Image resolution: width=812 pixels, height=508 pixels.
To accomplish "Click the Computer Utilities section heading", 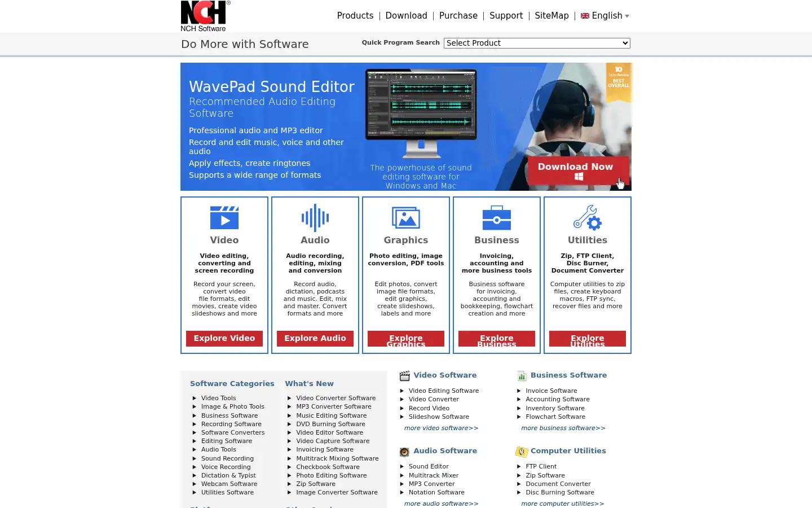I will (568, 451).
